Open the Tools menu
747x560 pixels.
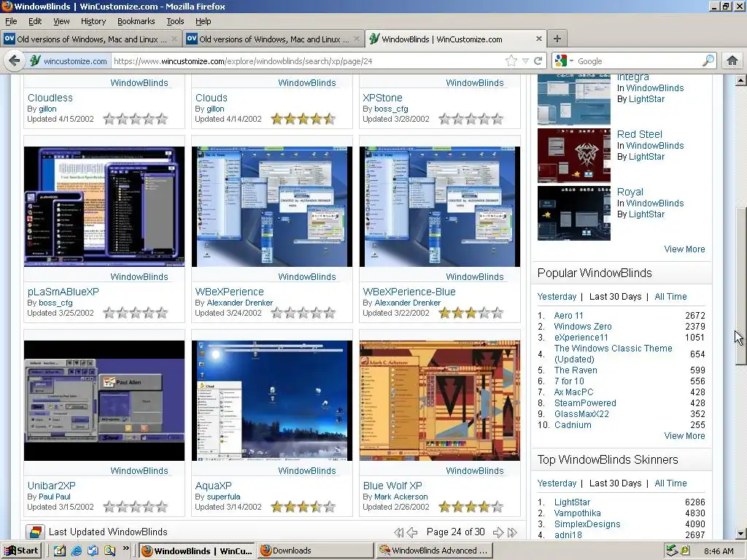point(175,21)
